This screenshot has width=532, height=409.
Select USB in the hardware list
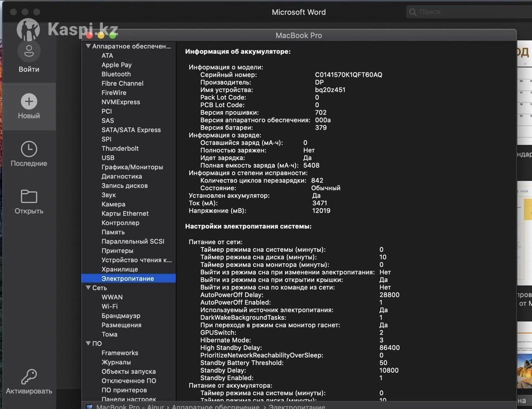click(x=108, y=158)
